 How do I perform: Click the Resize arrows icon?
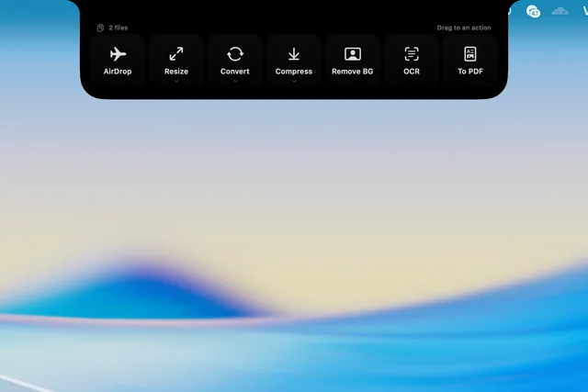(x=176, y=54)
